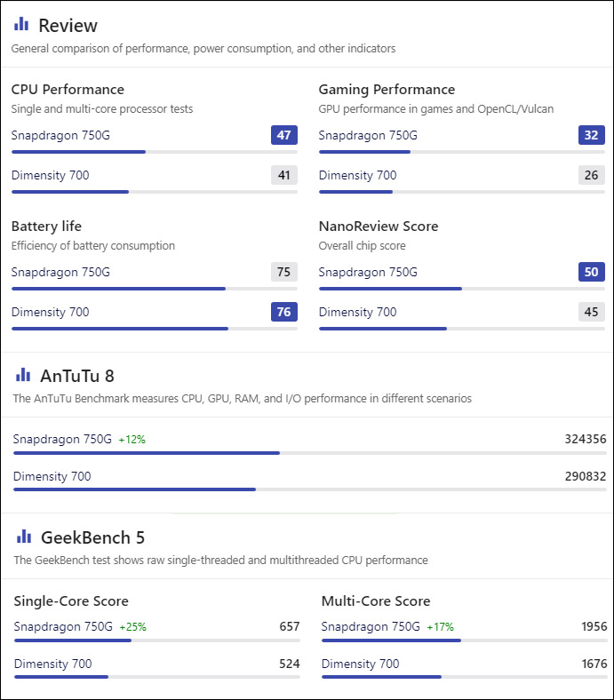Click the 32 Gaming Performance score badge
The height and width of the screenshot is (700, 614).
tap(591, 135)
